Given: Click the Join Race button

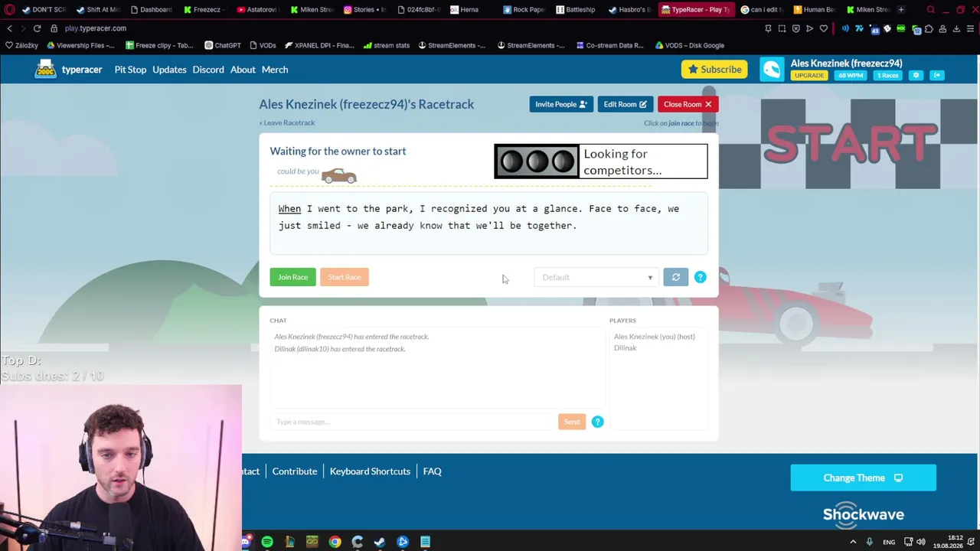Looking at the screenshot, I should [292, 277].
